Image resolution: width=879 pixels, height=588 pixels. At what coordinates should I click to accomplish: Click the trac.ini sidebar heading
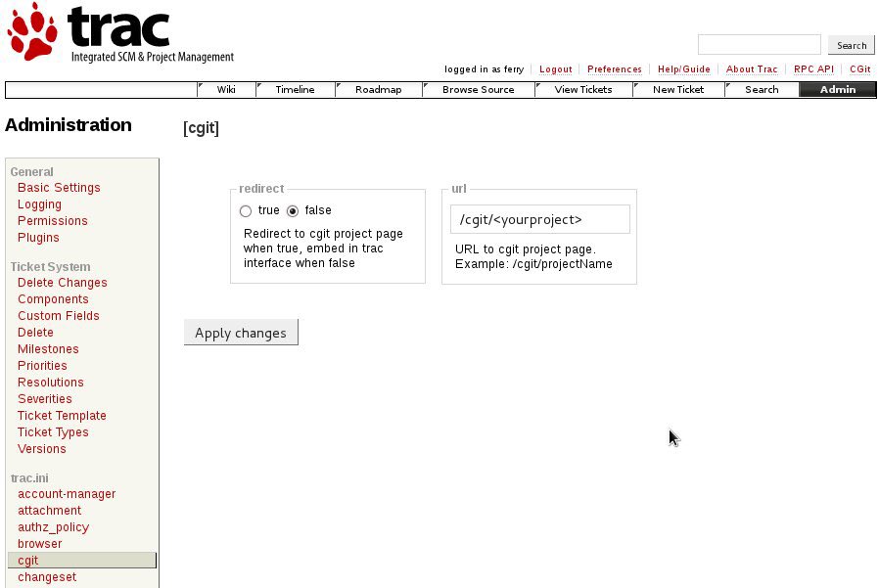[x=29, y=478]
